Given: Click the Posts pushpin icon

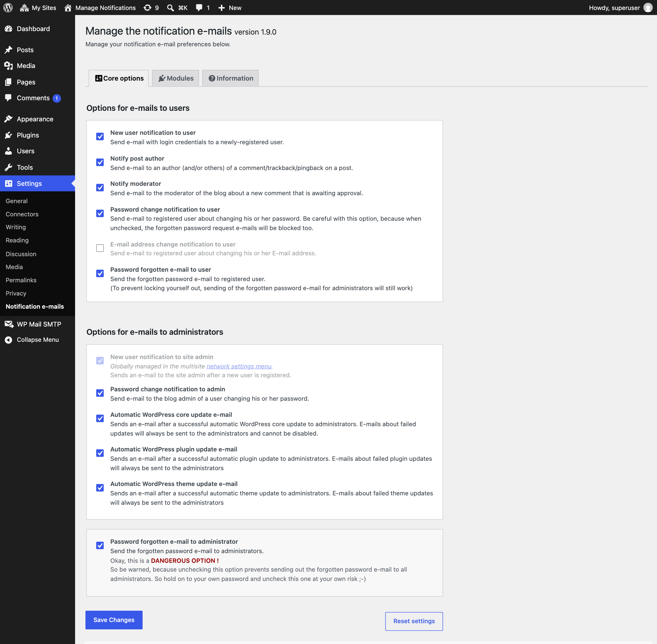Looking at the screenshot, I should coord(9,50).
